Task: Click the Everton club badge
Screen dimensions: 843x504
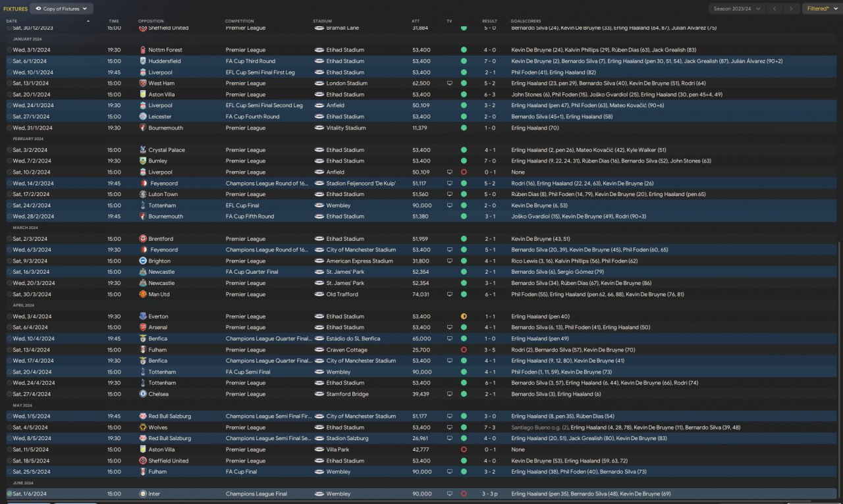Action: [x=143, y=316]
